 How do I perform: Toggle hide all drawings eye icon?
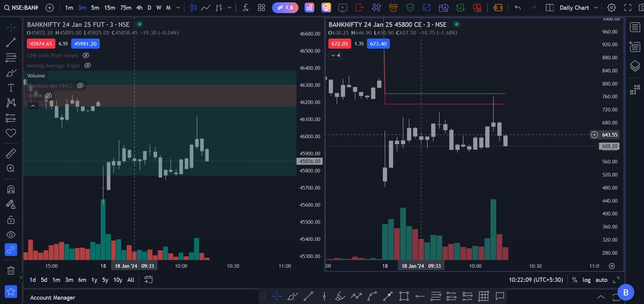click(11, 235)
